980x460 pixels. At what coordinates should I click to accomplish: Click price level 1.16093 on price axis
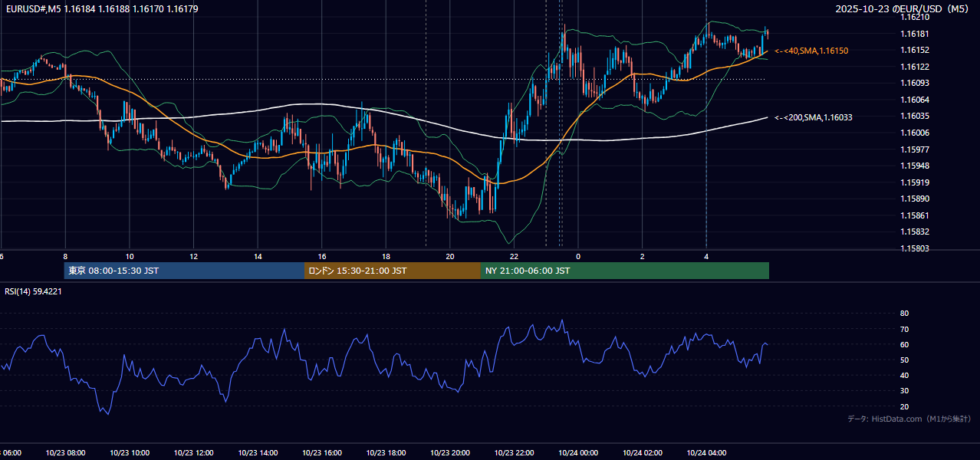point(914,83)
